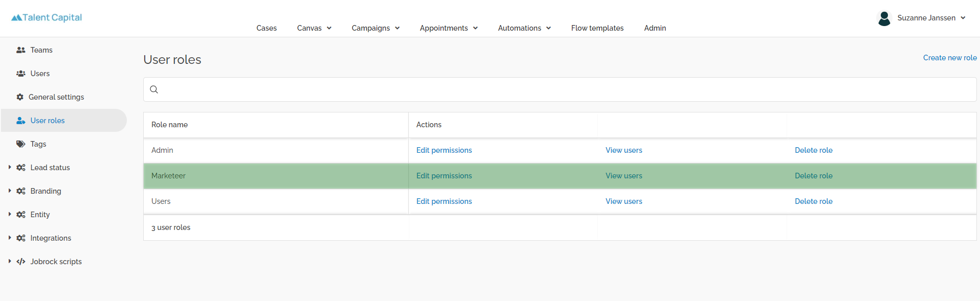Focus the user roles search field
Viewport: 980px width, 301px height.
[x=563, y=89]
